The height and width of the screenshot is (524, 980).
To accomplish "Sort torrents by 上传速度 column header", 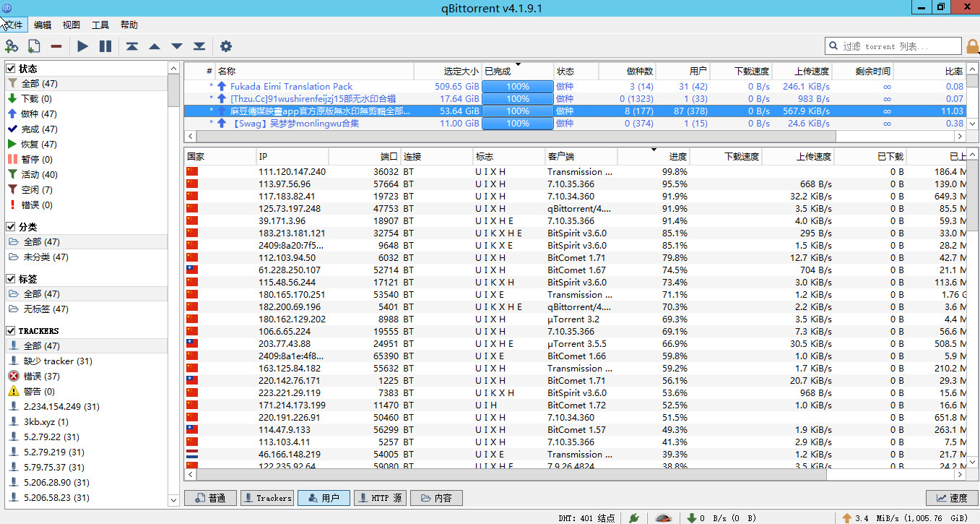I will tap(802, 71).
